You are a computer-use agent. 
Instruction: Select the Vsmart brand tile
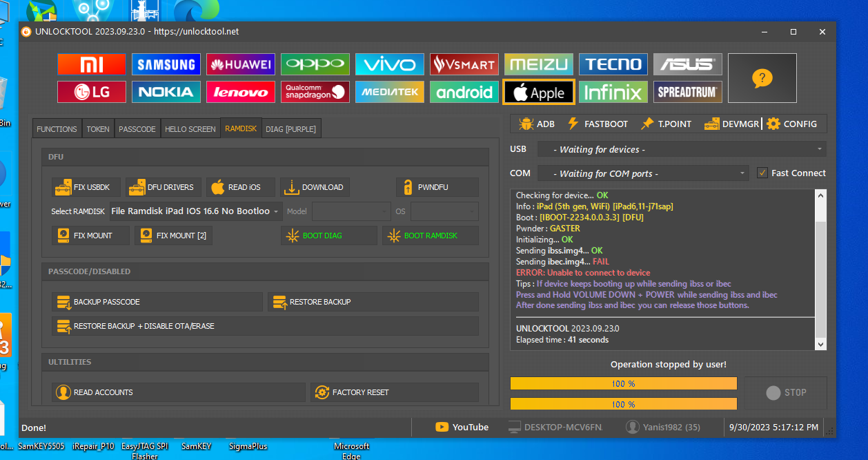(464, 64)
